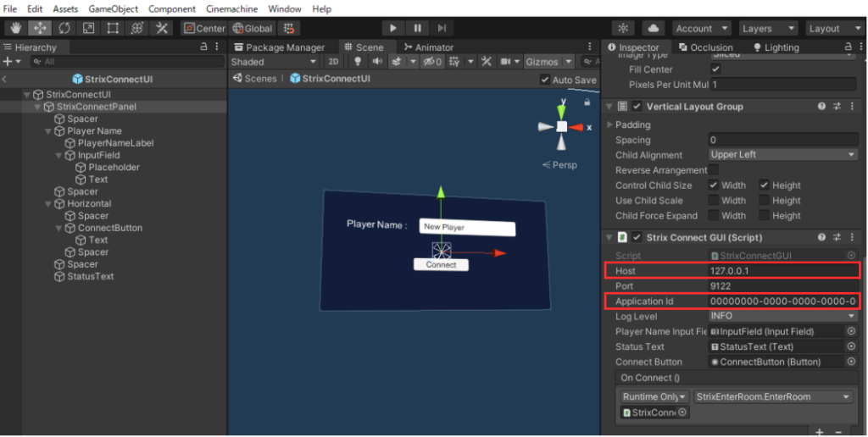Select the Move tool in toolbar

(41, 28)
